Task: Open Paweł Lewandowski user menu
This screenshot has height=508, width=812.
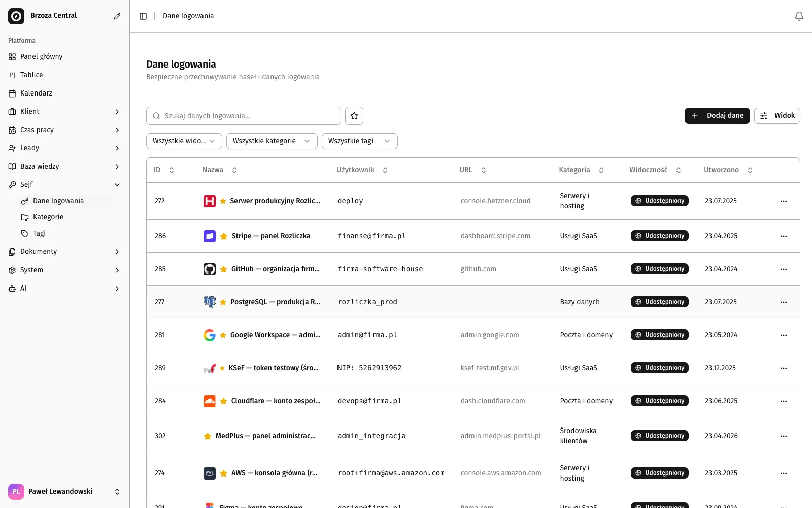Action: [x=64, y=492]
